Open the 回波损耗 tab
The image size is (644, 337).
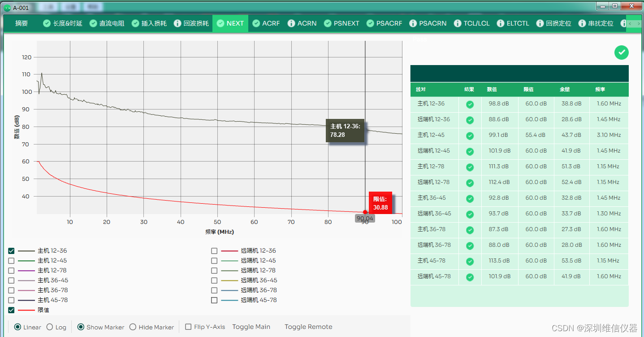tap(191, 23)
